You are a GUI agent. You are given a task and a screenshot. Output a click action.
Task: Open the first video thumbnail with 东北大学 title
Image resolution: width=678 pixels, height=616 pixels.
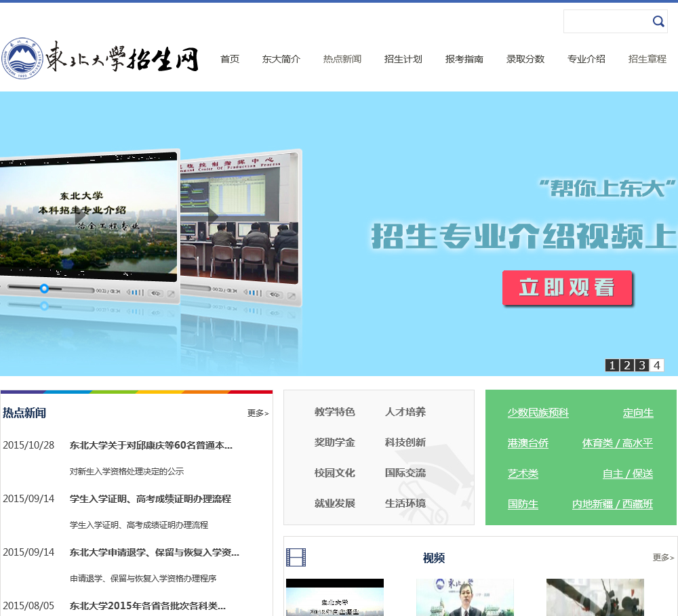[x=335, y=598]
